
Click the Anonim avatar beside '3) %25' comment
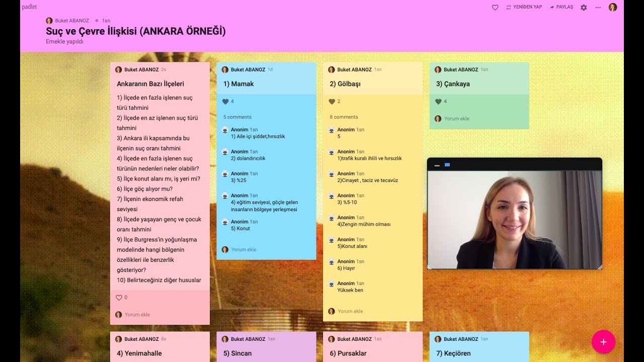click(x=225, y=174)
